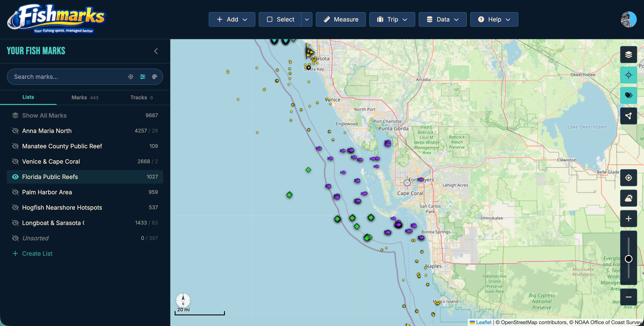Expand the Add dropdown
This screenshot has width=644, height=326.
tap(231, 19)
